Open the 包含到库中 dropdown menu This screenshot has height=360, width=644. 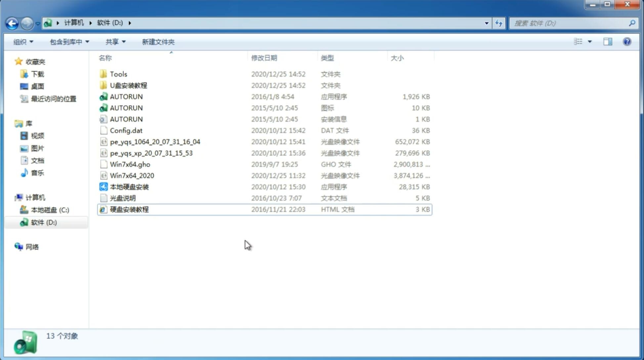pos(68,42)
